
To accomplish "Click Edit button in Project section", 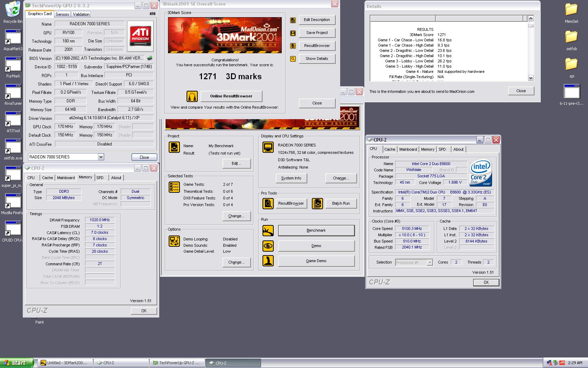I will pos(236,163).
